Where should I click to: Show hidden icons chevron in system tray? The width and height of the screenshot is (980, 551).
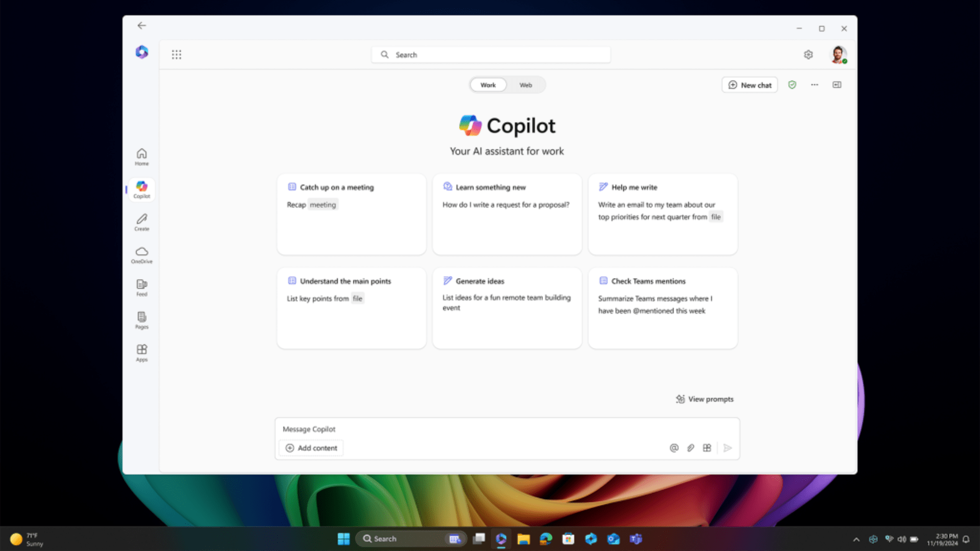856,539
